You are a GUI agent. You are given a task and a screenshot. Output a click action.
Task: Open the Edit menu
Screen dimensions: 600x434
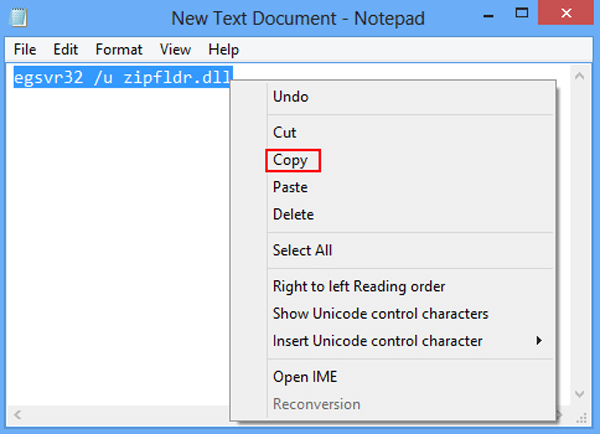tap(65, 50)
